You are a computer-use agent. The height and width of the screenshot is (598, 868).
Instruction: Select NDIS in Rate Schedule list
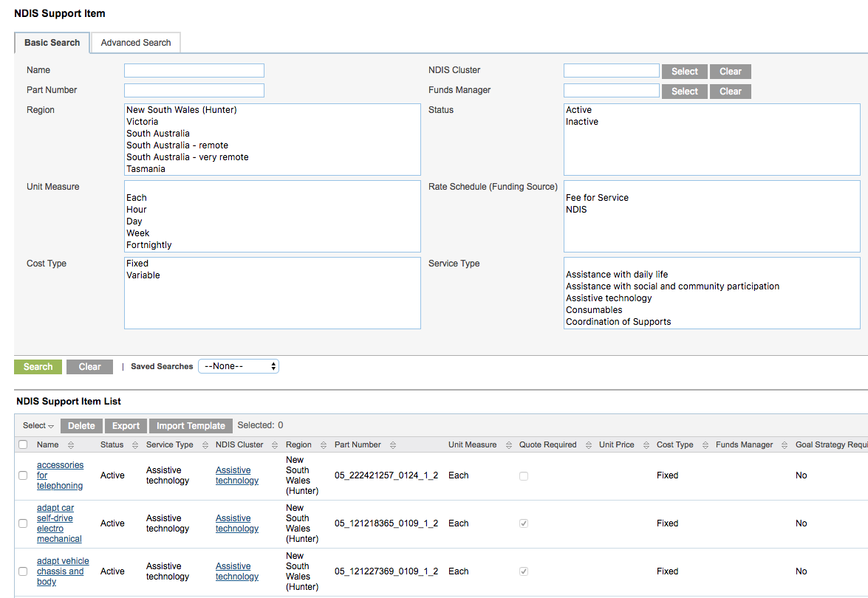pyautogui.click(x=576, y=210)
